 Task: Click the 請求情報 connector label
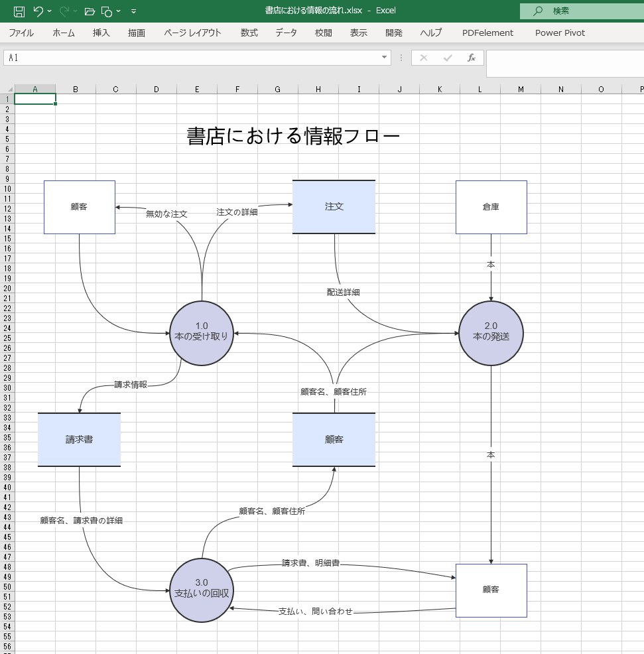pyautogui.click(x=131, y=385)
